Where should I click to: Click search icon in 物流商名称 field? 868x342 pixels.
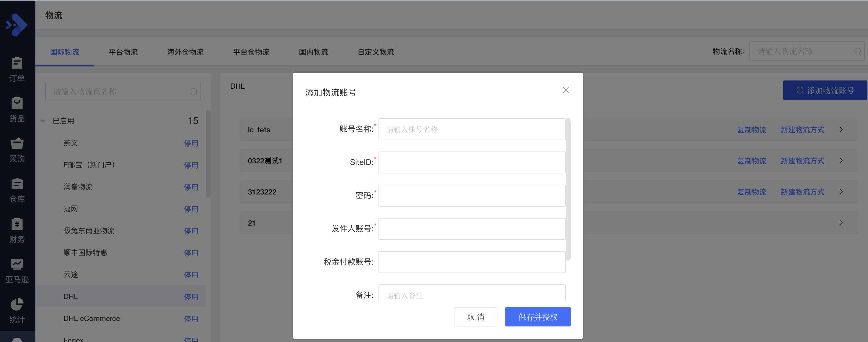[x=194, y=91]
